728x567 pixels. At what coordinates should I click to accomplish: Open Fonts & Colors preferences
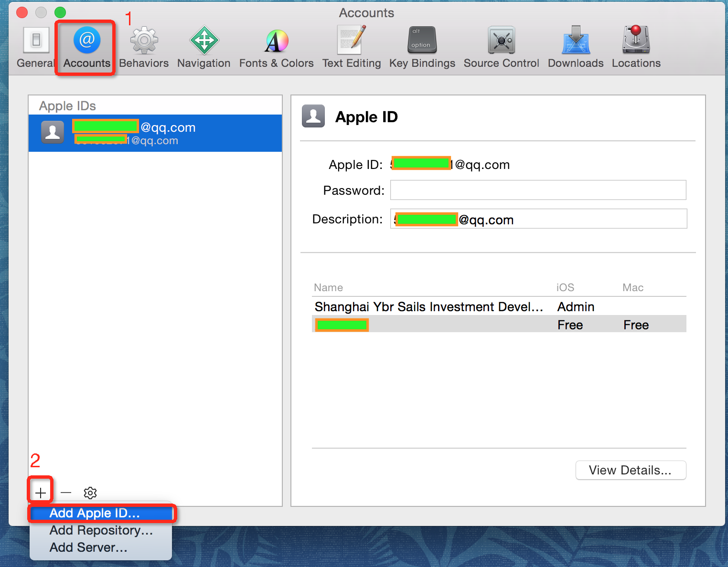pyautogui.click(x=277, y=48)
